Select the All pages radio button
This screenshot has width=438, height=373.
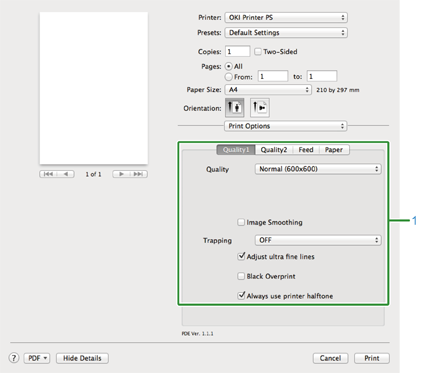tap(229, 66)
